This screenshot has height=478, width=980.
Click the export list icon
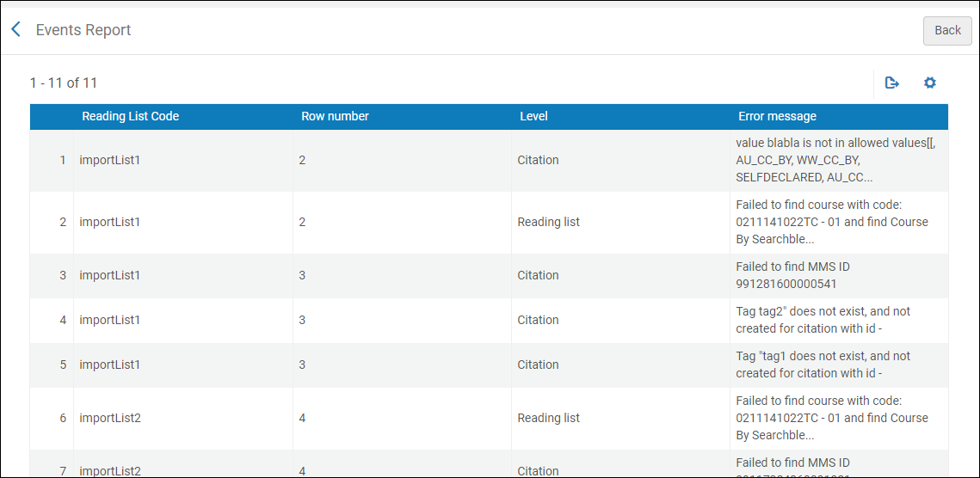(892, 83)
